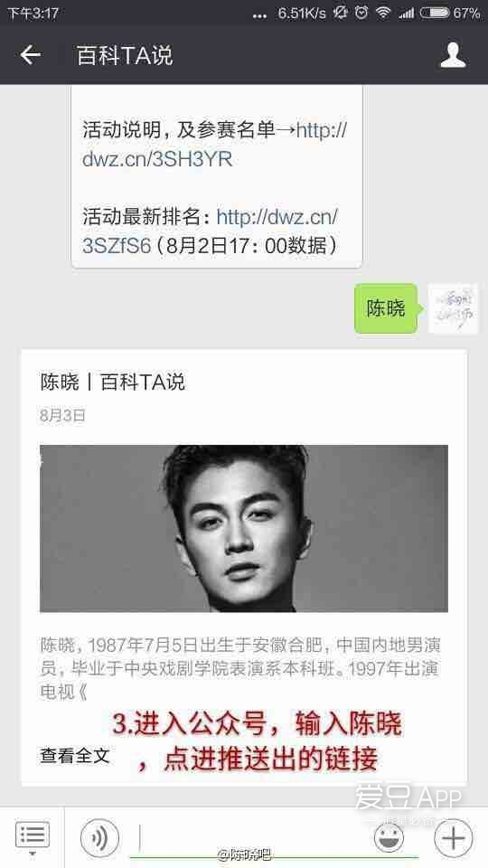Expand the small arrow under menu icon
488x868 pixels.
(33, 854)
